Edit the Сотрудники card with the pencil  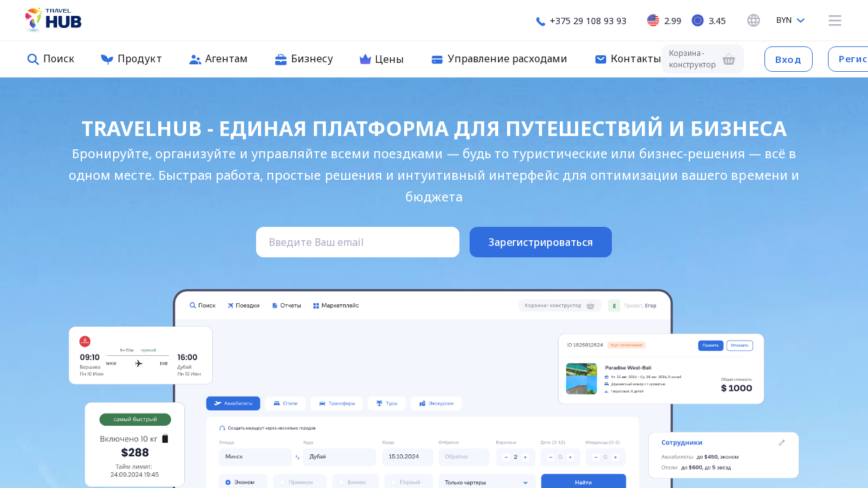(x=782, y=443)
